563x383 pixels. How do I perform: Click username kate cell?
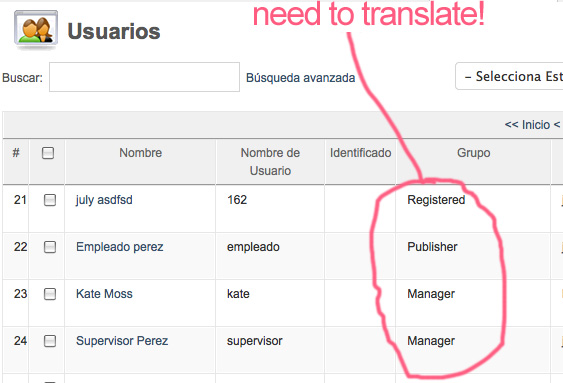point(238,294)
